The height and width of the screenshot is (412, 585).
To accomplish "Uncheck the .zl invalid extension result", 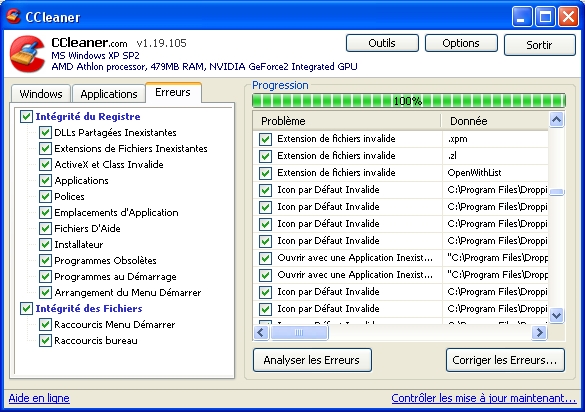I will click(x=265, y=156).
